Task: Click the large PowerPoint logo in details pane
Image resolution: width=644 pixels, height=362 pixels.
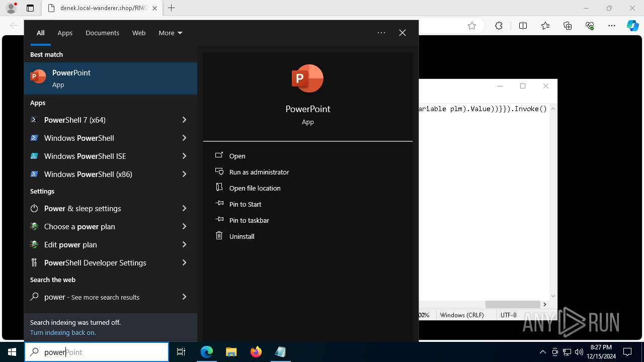Action: 307,78
